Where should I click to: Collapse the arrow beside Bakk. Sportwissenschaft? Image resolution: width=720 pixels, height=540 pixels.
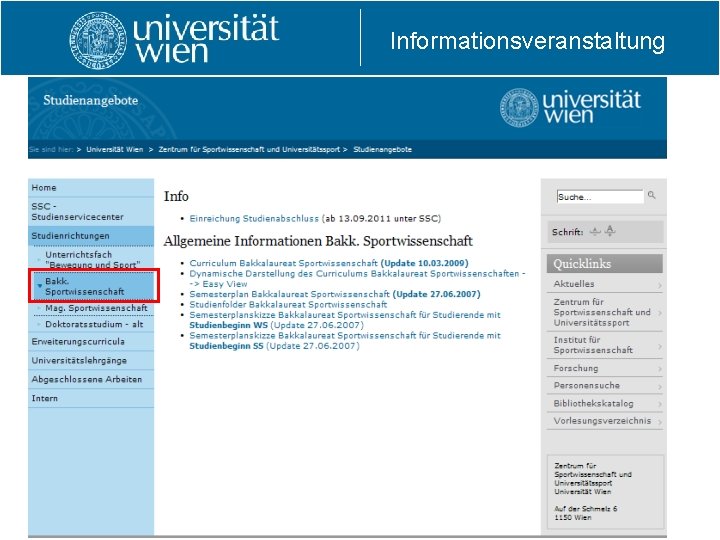(39, 286)
